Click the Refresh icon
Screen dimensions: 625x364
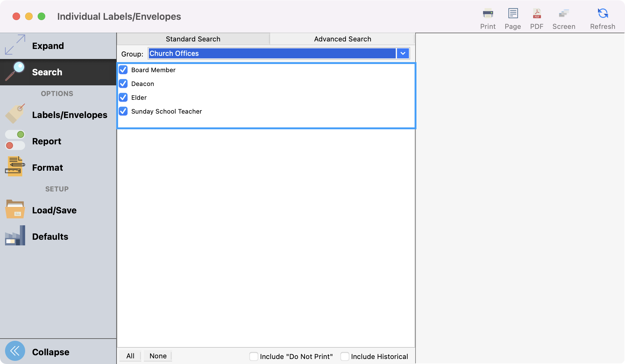click(x=602, y=14)
